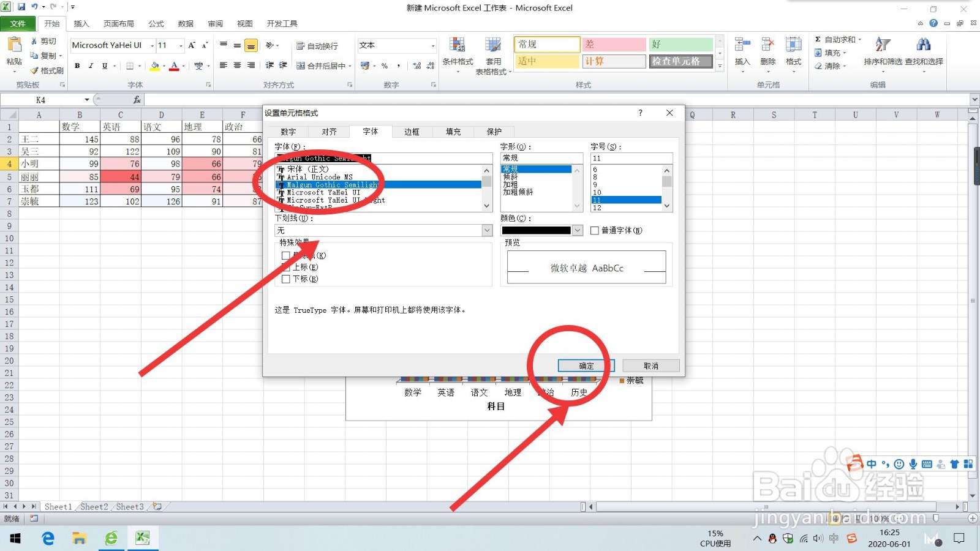The image size is (980, 551).
Task: Increase font size with the large A icon
Action: pyautogui.click(x=192, y=45)
